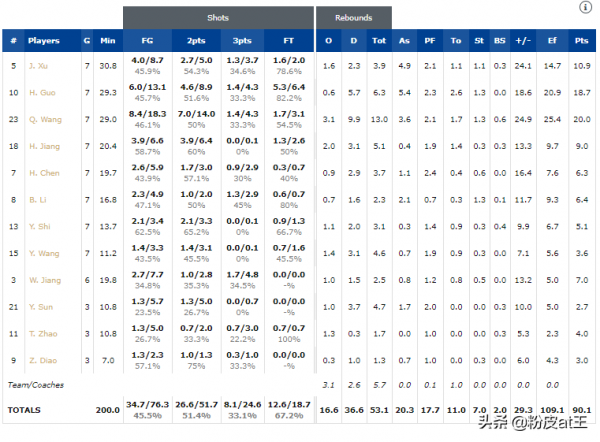The image size is (600, 442).
Task: Click the jersey number # column header
Action: point(14,41)
